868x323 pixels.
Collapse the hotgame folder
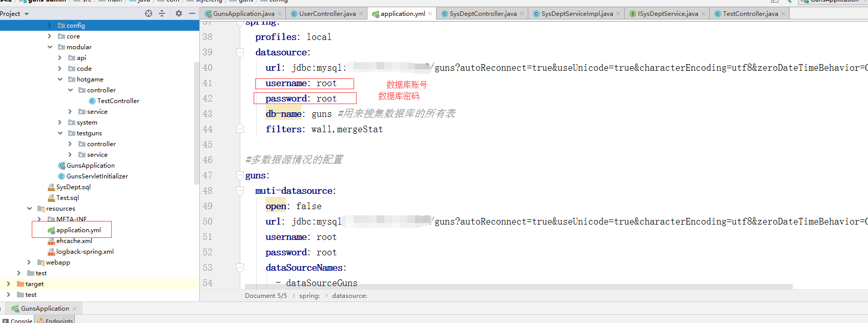[60, 79]
